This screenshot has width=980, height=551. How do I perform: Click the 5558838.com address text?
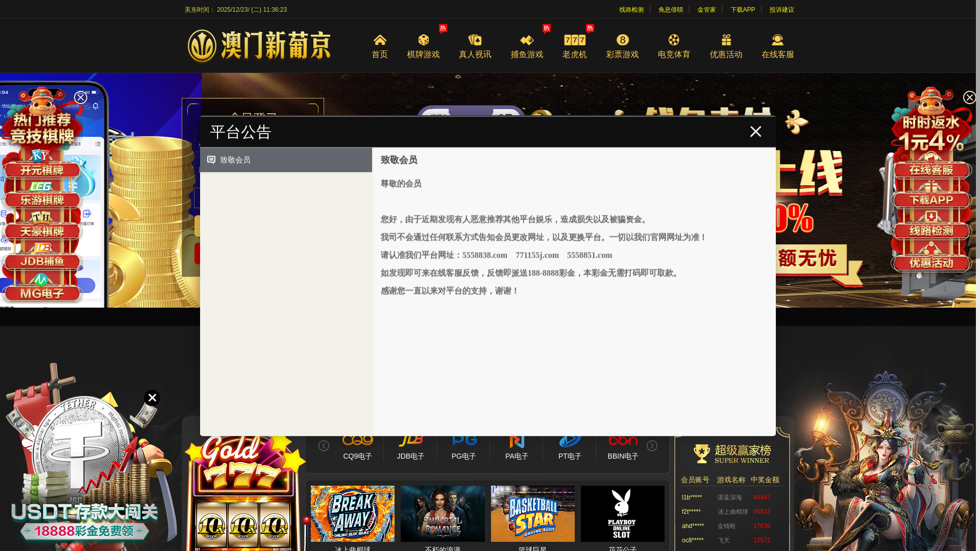[x=485, y=255]
